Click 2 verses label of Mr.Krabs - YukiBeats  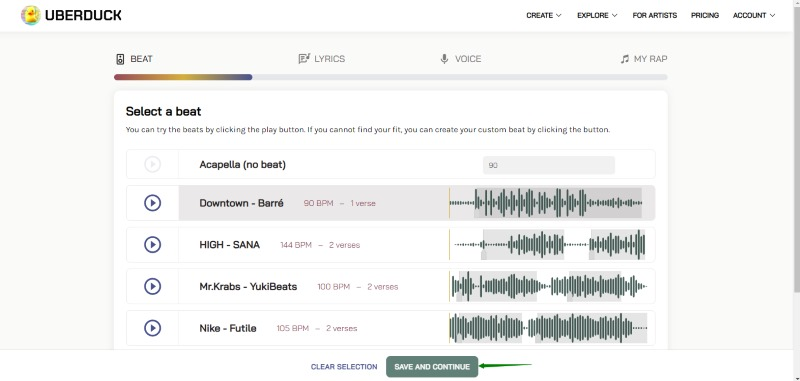click(383, 287)
